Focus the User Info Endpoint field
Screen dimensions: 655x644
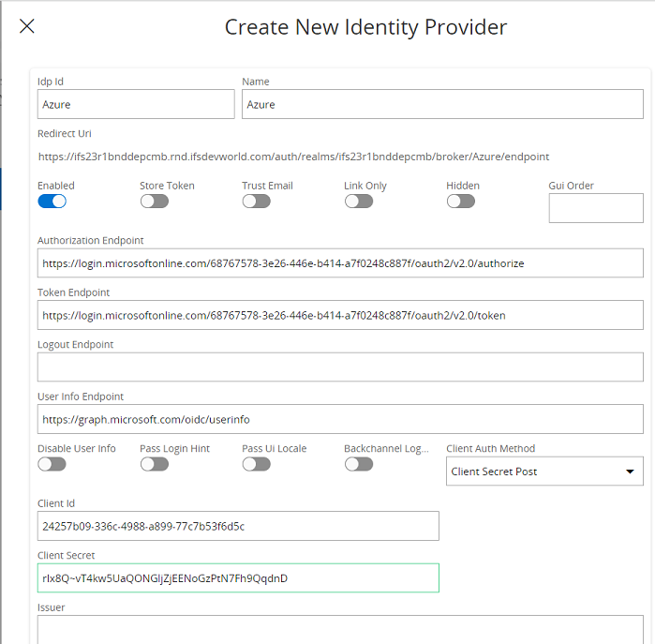coord(340,419)
